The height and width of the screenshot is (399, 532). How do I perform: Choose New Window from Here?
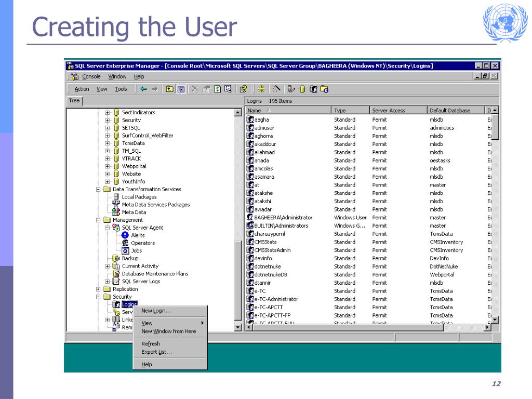[170, 331]
